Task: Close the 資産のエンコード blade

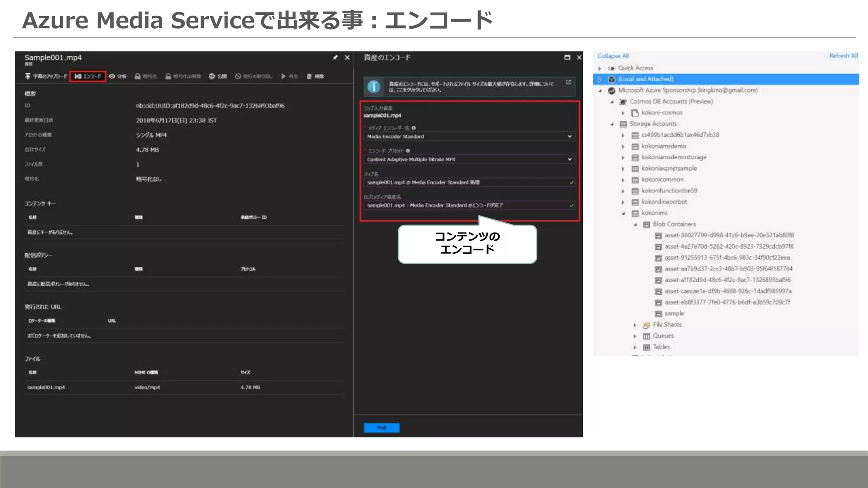Action: [579, 57]
